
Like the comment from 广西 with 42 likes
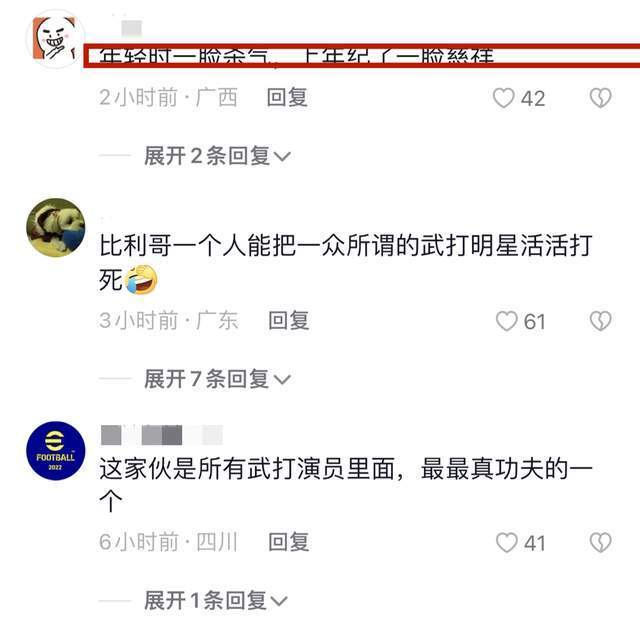click(503, 98)
